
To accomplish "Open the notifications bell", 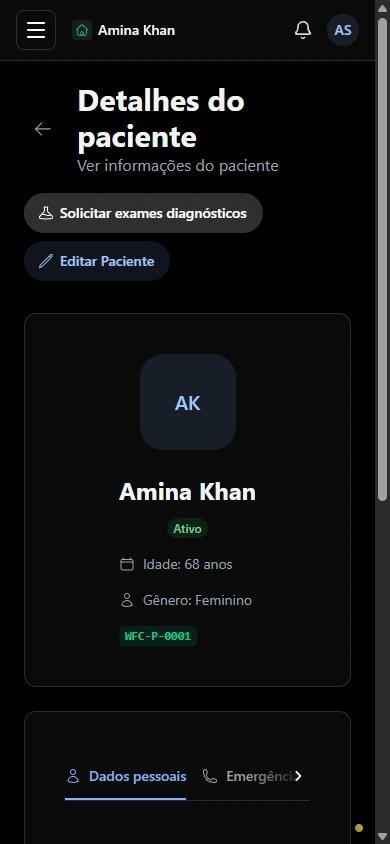I will pyautogui.click(x=303, y=30).
